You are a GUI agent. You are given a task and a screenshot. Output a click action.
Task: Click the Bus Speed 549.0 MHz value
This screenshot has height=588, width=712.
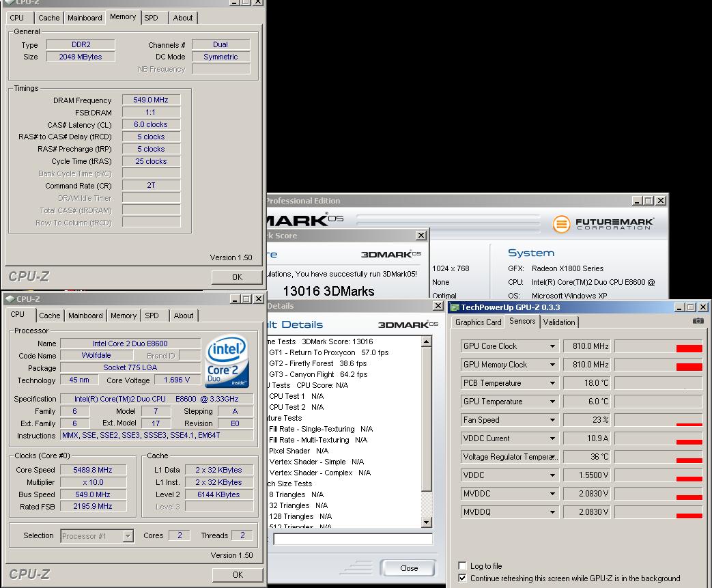[93, 494]
